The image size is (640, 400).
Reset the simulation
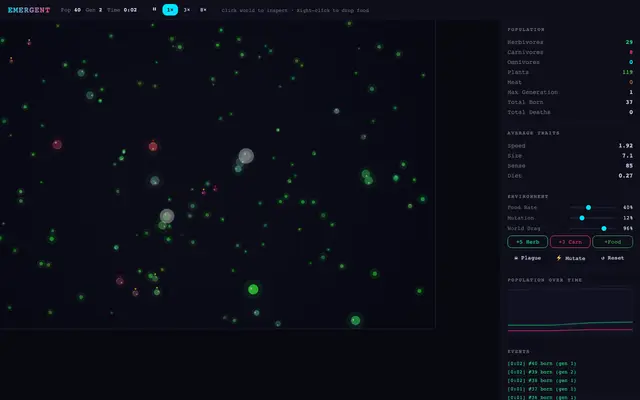pos(612,258)
